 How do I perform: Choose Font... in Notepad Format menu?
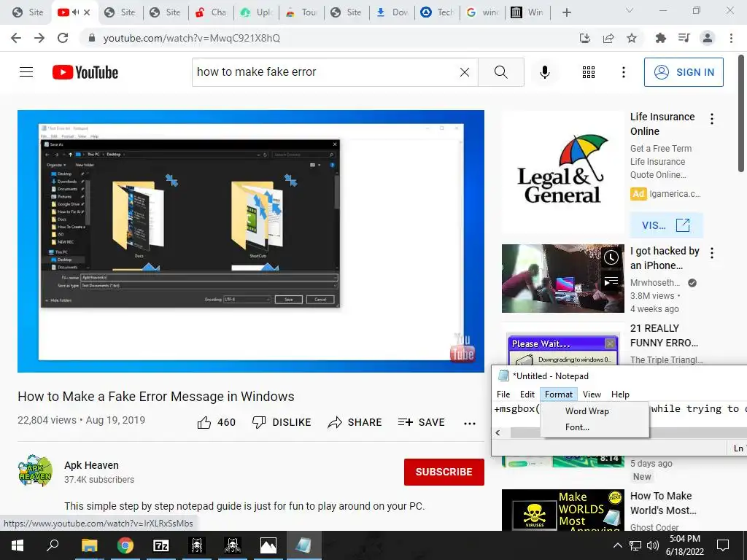577,427
